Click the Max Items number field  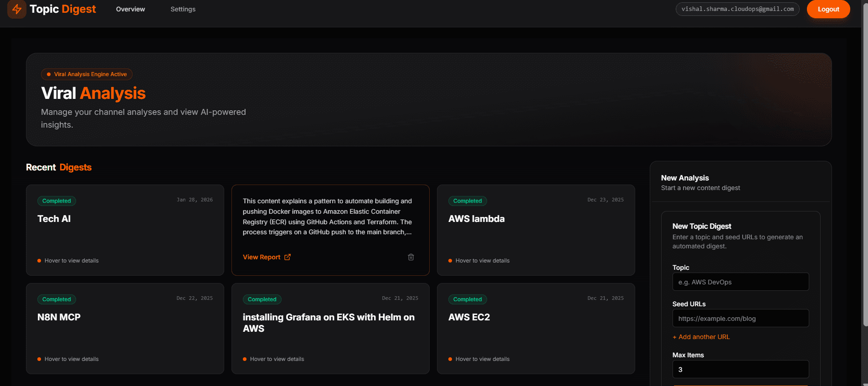point(740,369)
